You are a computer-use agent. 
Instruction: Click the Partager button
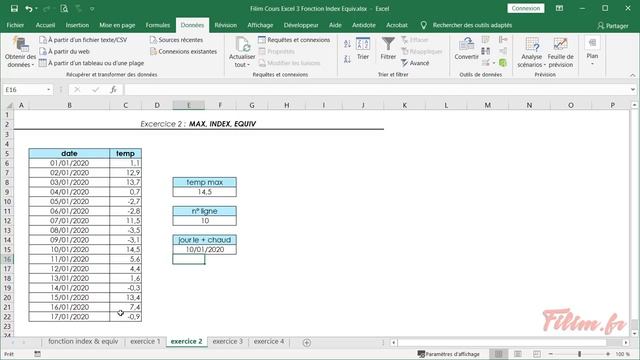coord(613,26)
